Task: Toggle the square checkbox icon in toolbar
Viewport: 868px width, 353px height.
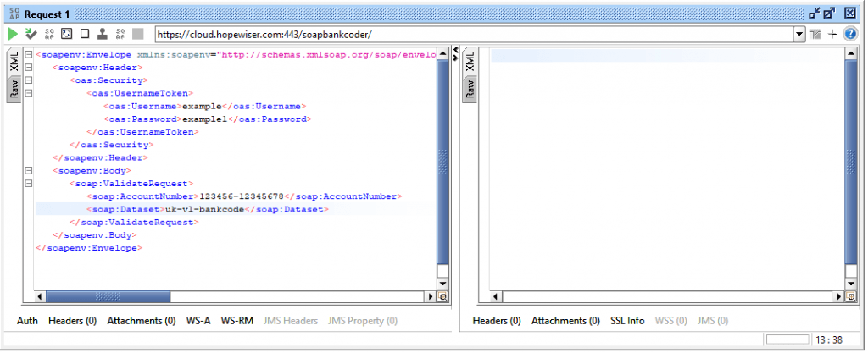Action: coord(84,34)
